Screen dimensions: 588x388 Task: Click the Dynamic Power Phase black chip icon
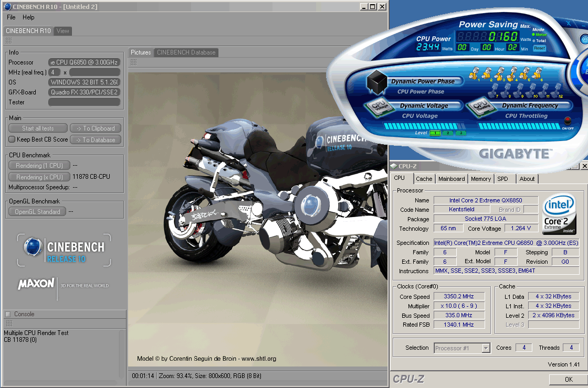[x=376, y=82]
